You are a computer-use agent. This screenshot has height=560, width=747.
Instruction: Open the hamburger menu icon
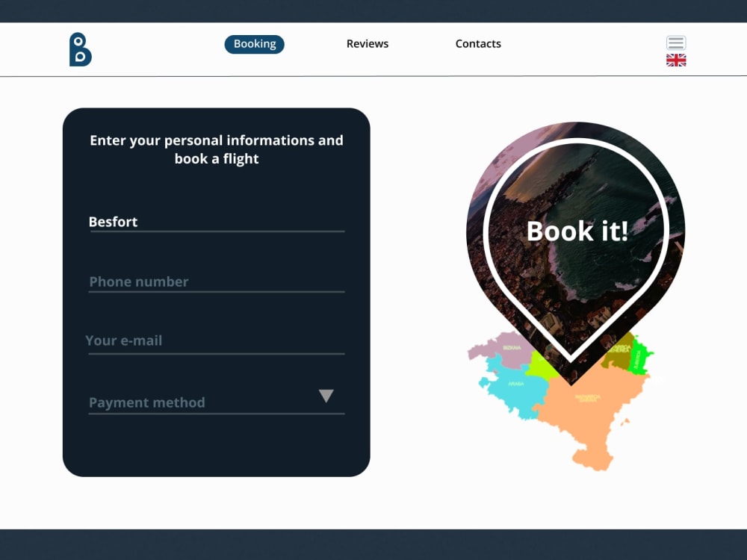click(x=676, y=42)
